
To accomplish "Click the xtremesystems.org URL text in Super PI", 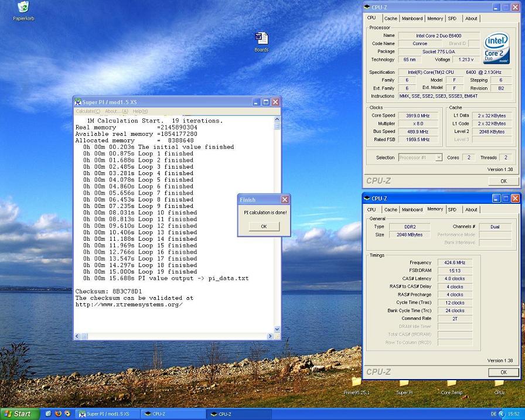I will click(x=129, y=305).
